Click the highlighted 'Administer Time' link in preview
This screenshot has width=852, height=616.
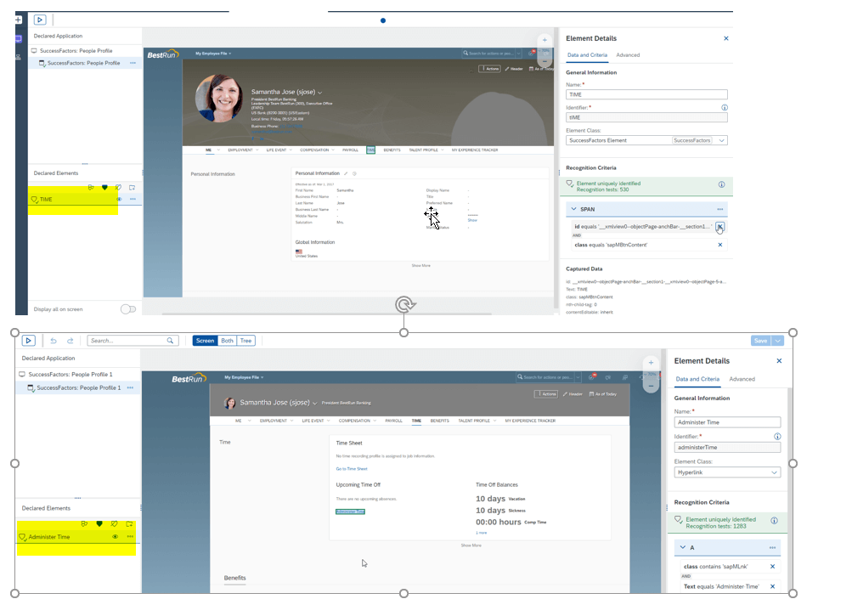(351, 511)
